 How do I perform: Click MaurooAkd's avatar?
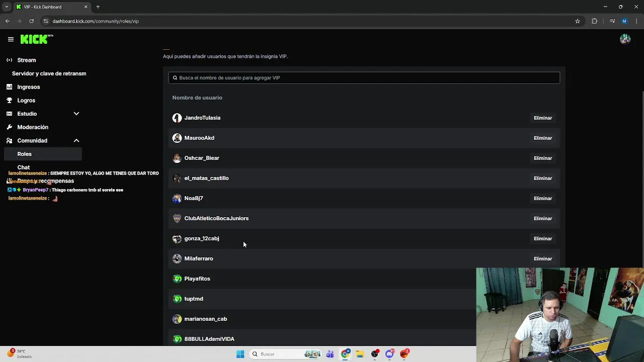pyautogui.click(x=177, y=138)
